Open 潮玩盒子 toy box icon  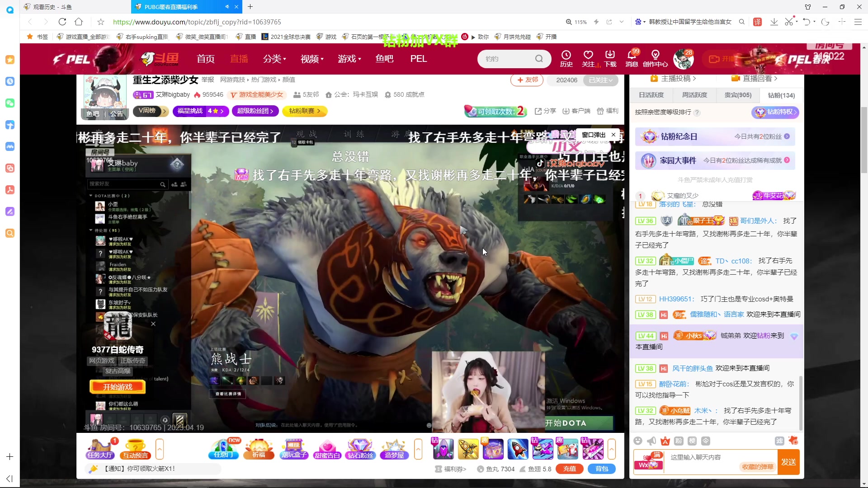click(294, 449)
